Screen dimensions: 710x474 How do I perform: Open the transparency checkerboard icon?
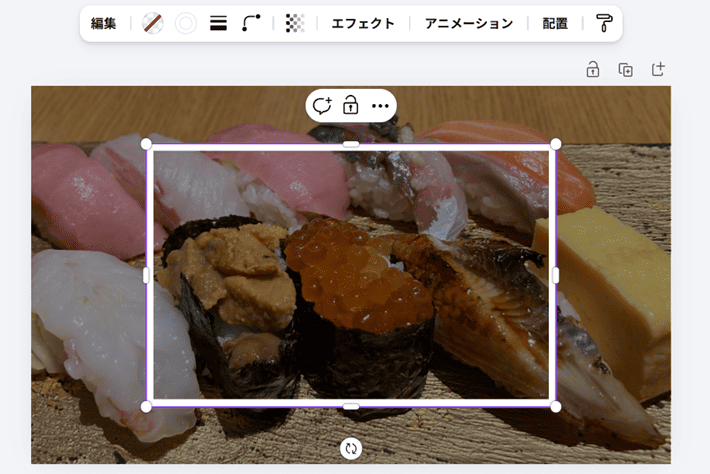pos(295,23)
